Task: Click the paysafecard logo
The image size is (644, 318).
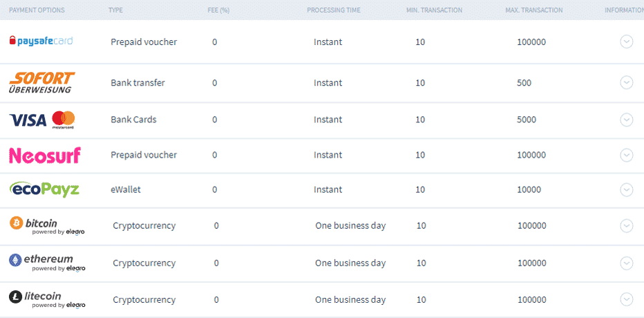Action: (41, 41)
